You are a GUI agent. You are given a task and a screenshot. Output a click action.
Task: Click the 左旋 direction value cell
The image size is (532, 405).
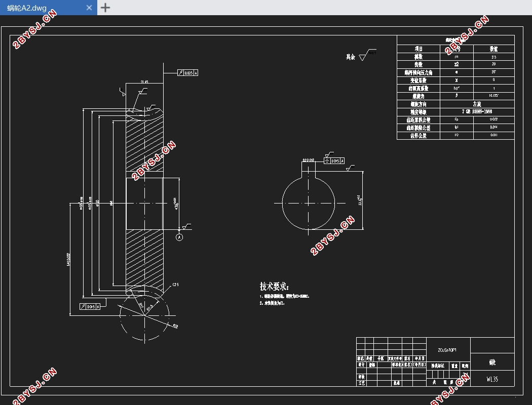(x=477, y=104)
